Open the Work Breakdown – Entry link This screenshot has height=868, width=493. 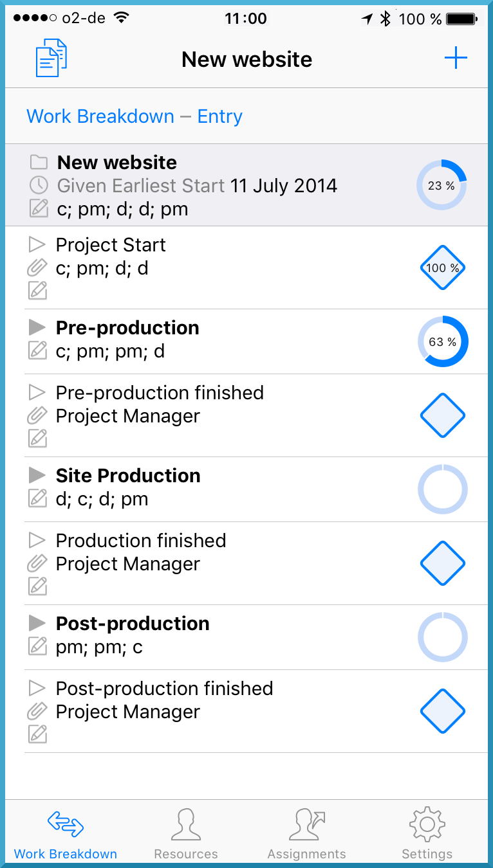[x=135, y=116]
